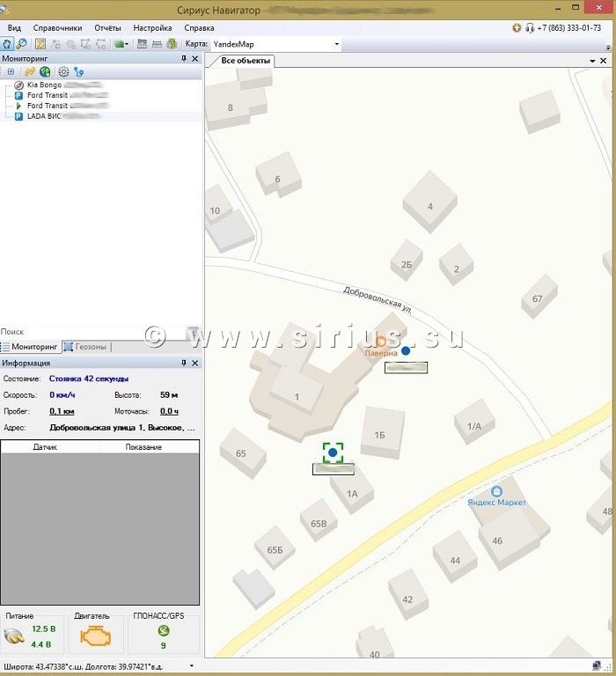Click the power plug icon under Питание
The image size is (616, 676).
tap(14, 636)
